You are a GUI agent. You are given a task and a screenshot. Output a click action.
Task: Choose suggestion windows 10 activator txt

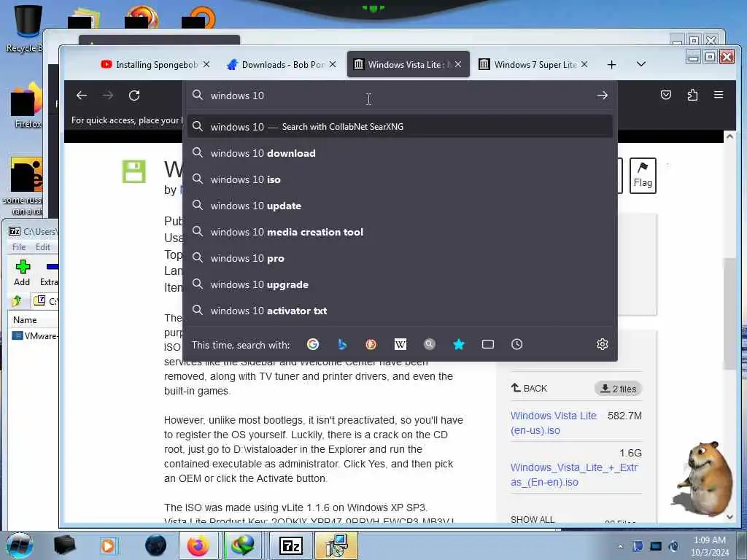click(400, 311)
